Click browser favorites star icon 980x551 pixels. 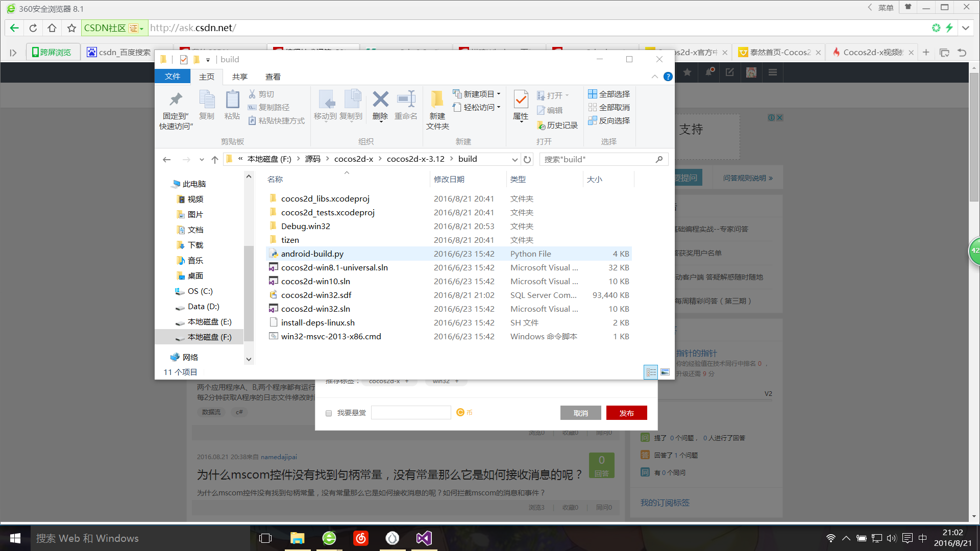pos(71,28)
